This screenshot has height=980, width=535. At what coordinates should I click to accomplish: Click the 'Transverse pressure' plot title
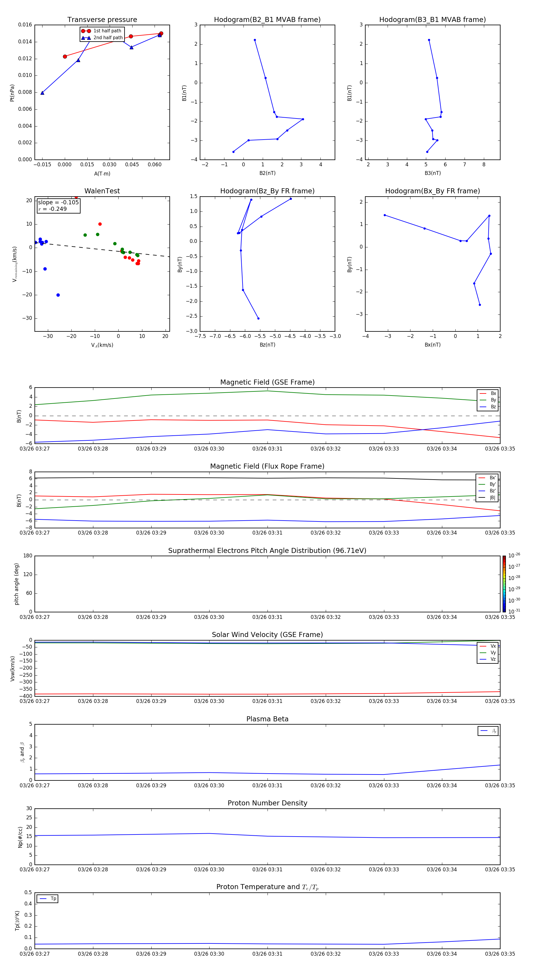tap(102, 19)
